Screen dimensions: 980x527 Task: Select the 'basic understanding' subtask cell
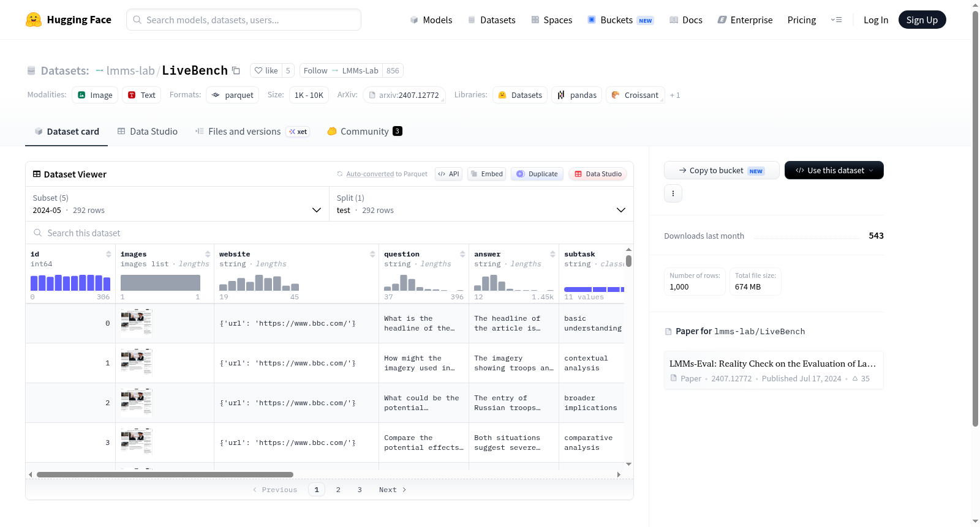(592, 323)
